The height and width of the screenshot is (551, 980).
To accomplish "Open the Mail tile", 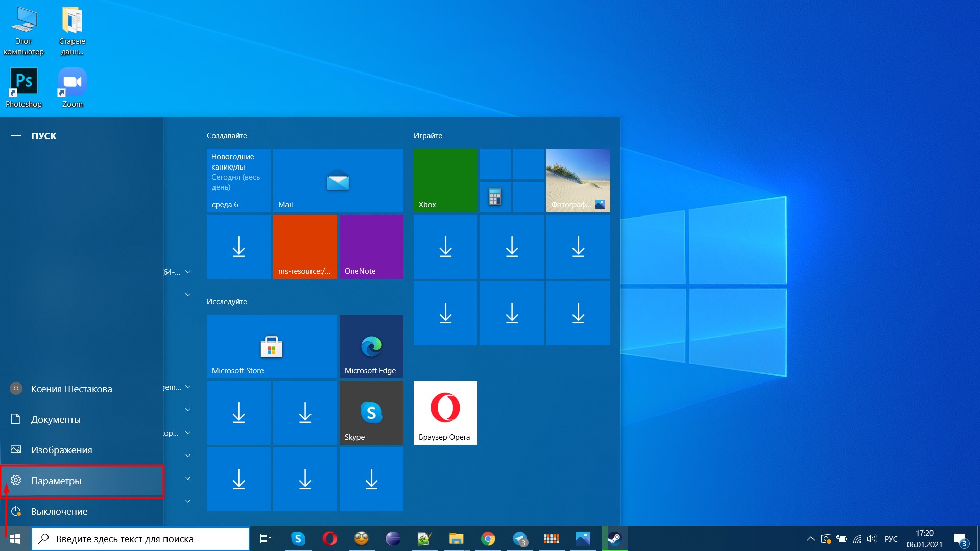I will 338,180.
